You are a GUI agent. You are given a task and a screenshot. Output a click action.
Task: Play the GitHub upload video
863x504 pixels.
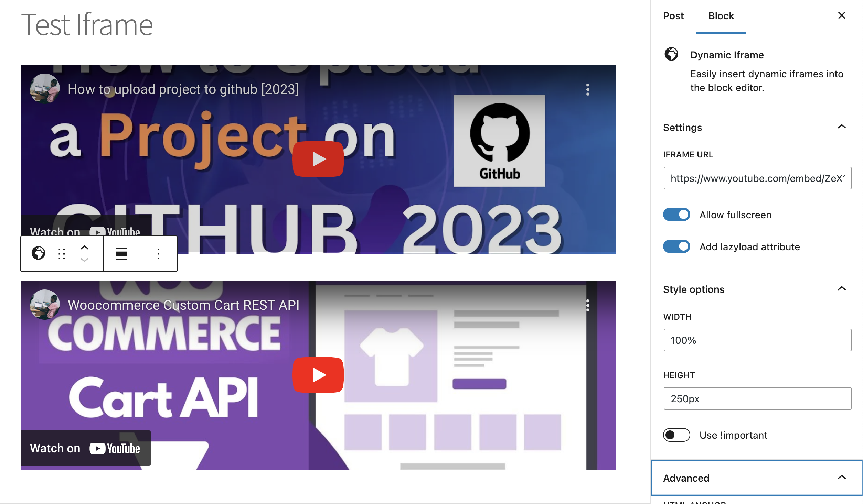[318, 159]
